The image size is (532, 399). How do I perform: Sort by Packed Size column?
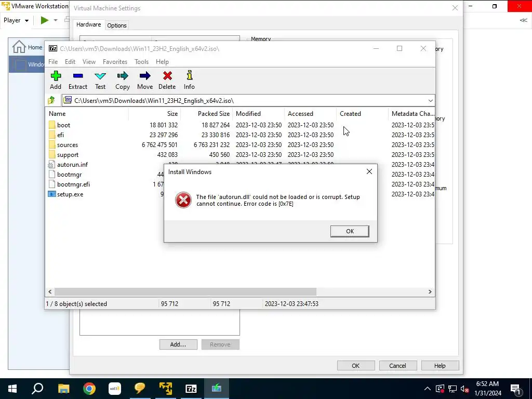click(207, 114)
